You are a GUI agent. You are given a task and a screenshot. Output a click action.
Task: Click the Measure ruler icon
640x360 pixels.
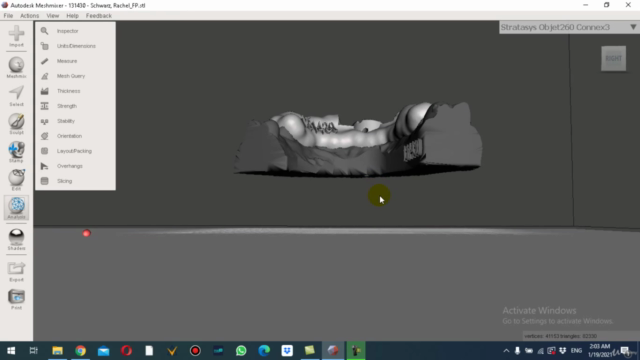click(44, 61)
